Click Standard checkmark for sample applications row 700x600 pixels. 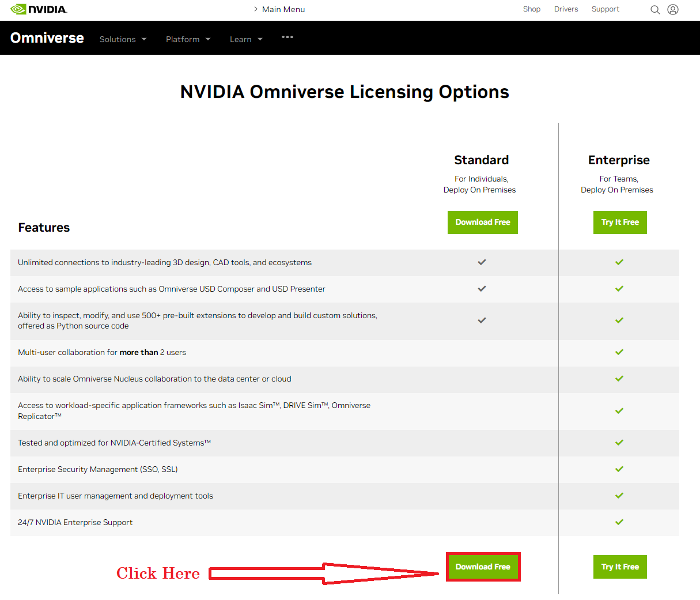pos(482,289)
